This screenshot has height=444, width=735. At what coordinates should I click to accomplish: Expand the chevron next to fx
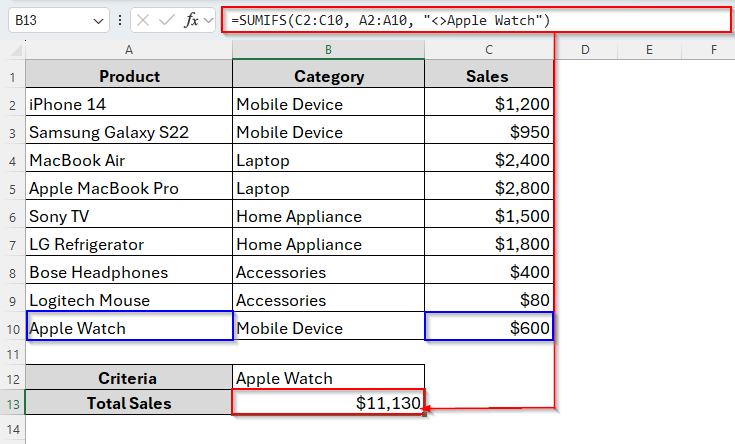tap(208, 21)
